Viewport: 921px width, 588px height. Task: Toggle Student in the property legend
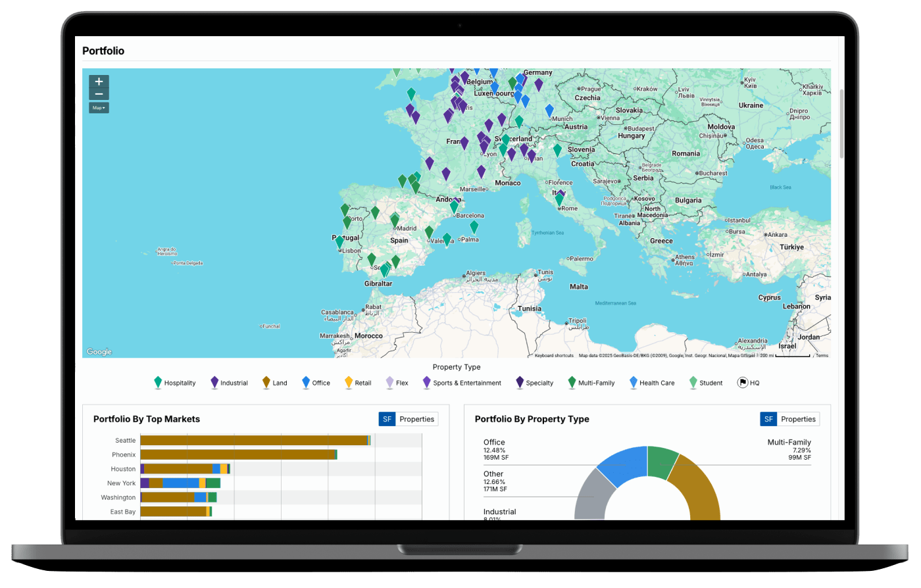pyautogui.click(x=710, y=383)
